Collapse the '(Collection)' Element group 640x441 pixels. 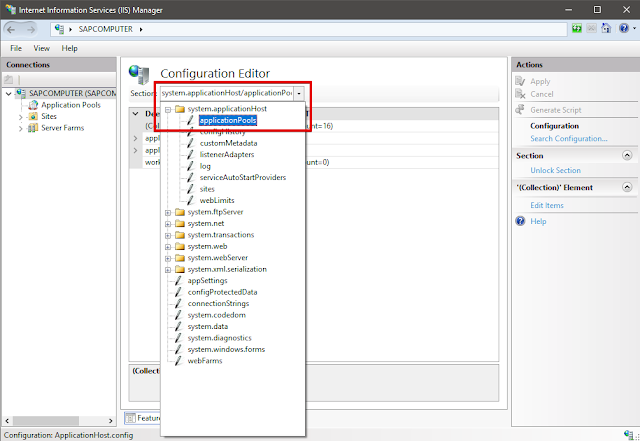[x=627, y=187]
